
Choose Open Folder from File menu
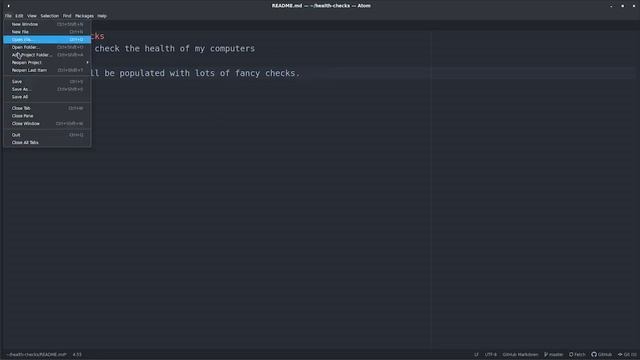[47, 47]
